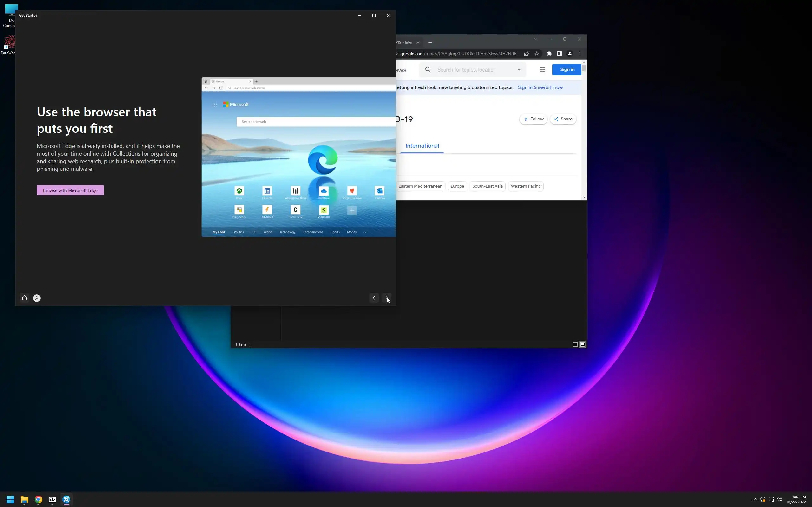The image size is (812, 507).
Task: Open the Chrome extensions puzzle icon
Action: (549, 54)
